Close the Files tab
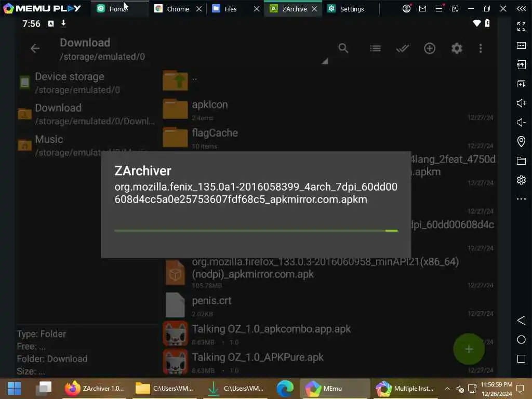Screen dimensions: 532x399 tap(257, 9)
